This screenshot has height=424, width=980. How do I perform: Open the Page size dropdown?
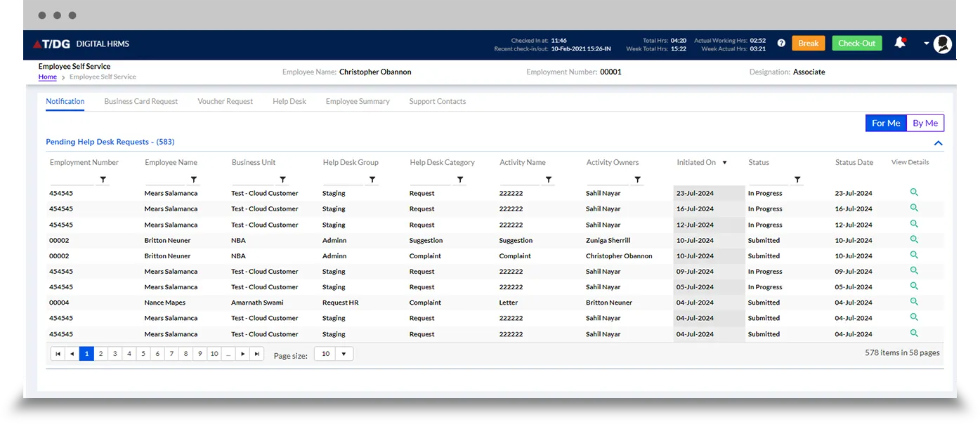click(x=343, y=355)
